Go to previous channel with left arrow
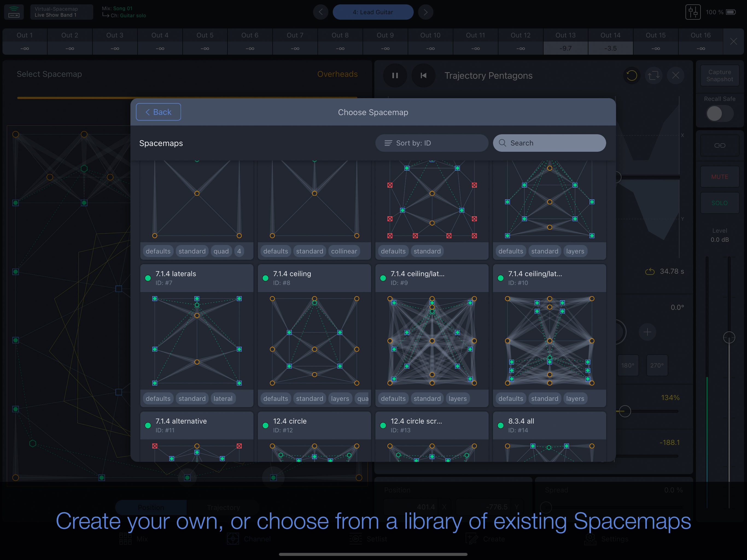This screenshot has width=747, height=560. pos(320,12)
